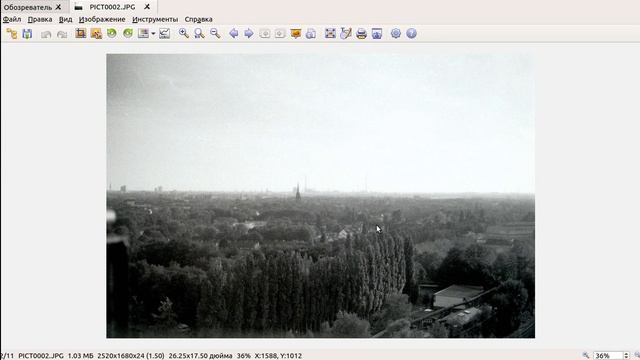Viewport: 640px width, 360px height.
Task: Click the second greyed page navigation icon
Action: [280, 33]
